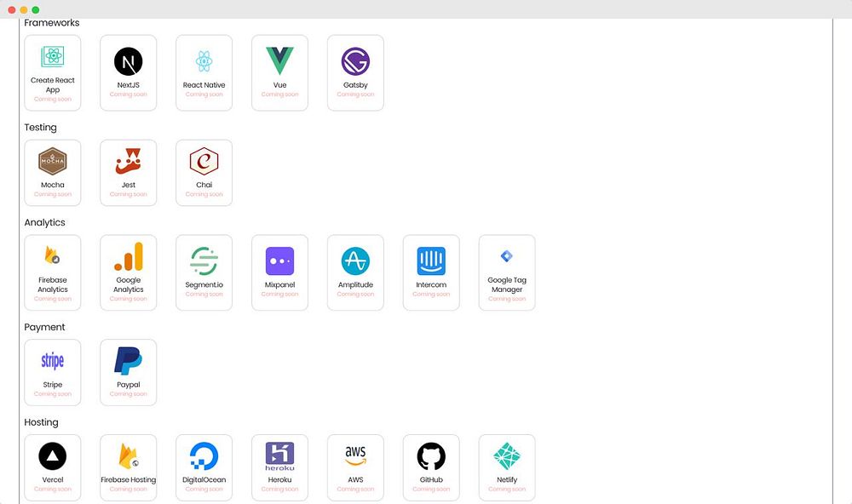Click the 'Firebase Analytics' label text

pyautogui.click(x=53, y=284)
